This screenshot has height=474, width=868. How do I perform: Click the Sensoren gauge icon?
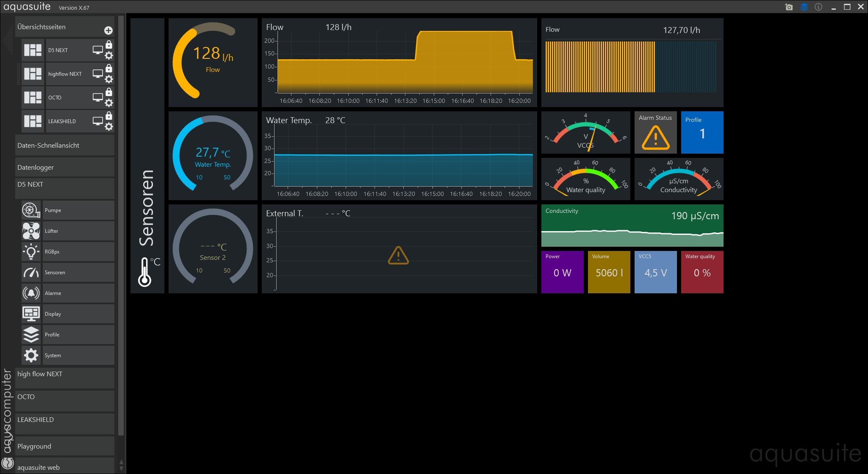tap(31, 273)
